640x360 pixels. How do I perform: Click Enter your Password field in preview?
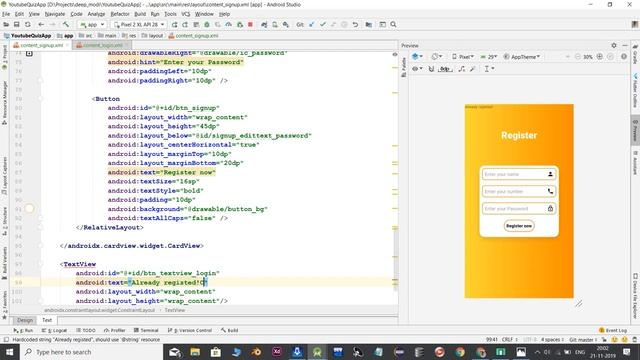click(x=519, y=209)
